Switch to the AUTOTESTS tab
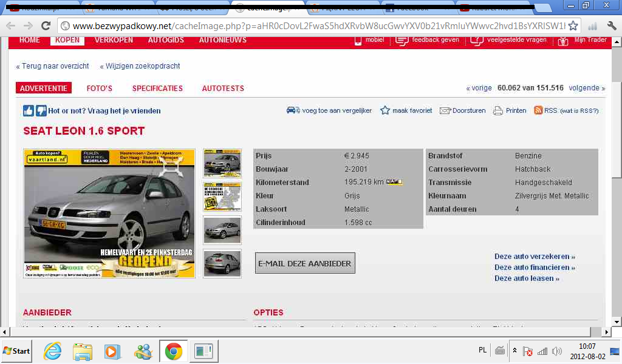Viewport: 622px width, 364px height. [x=223, y=89]
